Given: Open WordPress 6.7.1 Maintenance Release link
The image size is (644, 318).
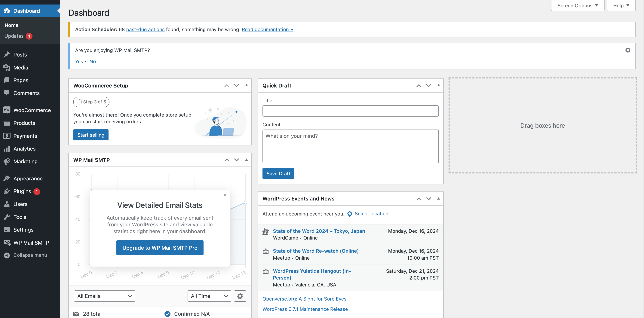Looking at the screenshot, I should [305, 309].
